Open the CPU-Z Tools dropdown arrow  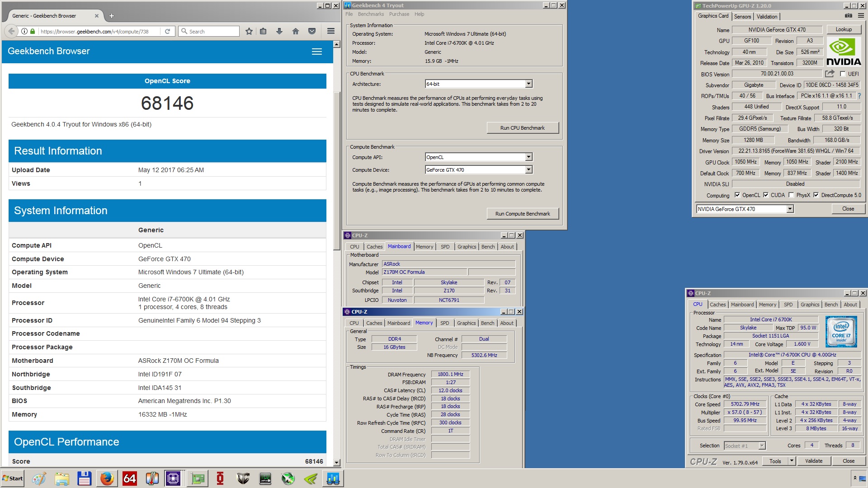pos(792,461)
